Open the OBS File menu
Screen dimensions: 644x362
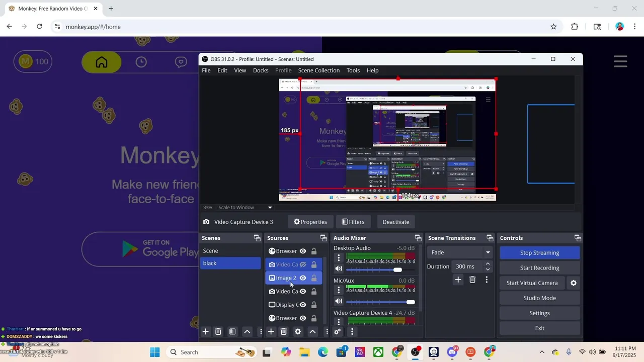[206, 70]
